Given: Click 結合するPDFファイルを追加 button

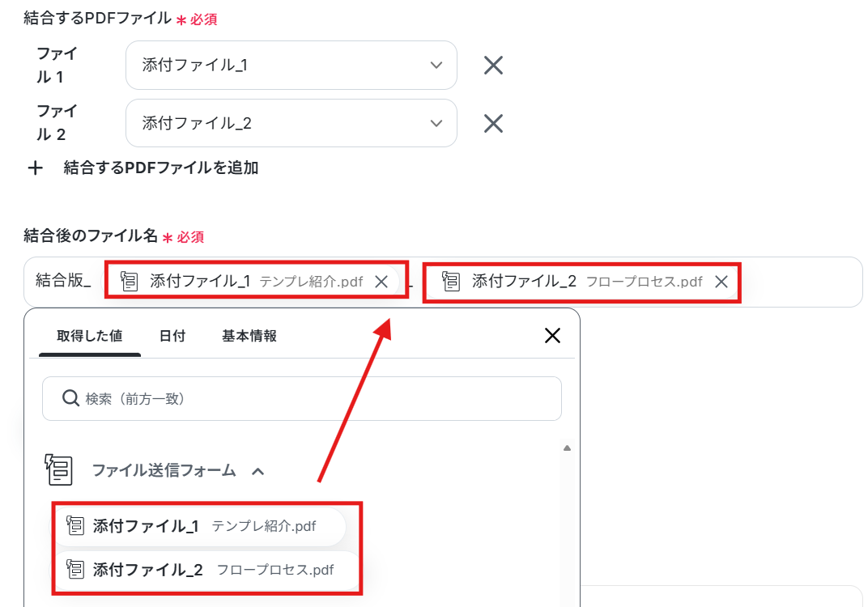Looking at the screenshot, I should coord(160,168).
